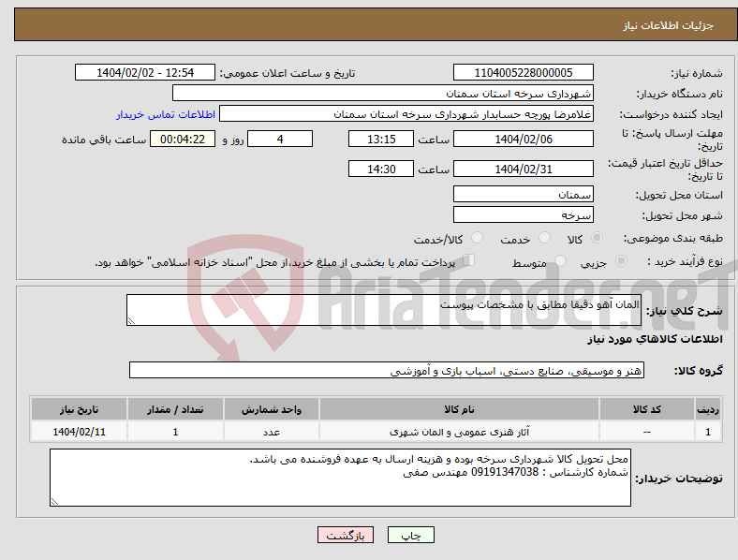Click the resize grip of شرح کلی نیاز box
The image size is (738, 560).
click(x=131, y=320)
